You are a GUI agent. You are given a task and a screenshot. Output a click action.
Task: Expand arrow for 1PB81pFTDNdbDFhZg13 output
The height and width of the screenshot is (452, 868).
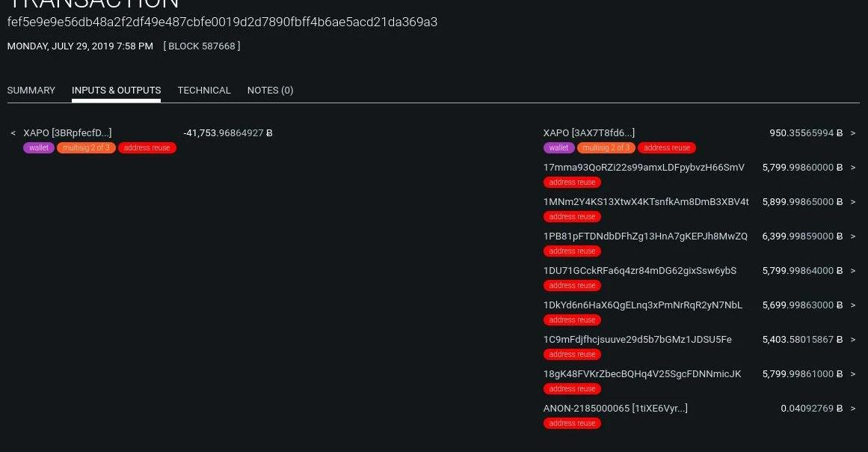[853, 236]
